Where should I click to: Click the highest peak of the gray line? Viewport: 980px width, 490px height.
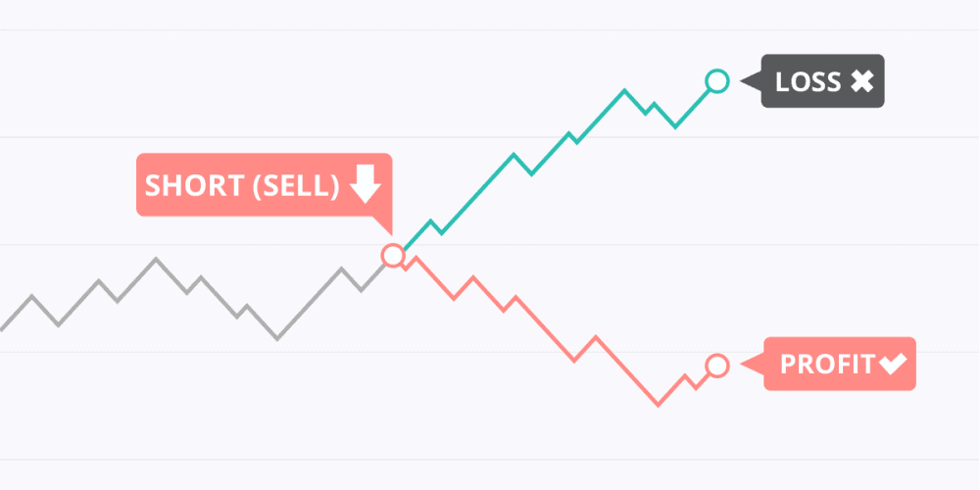tap(156, 258)
